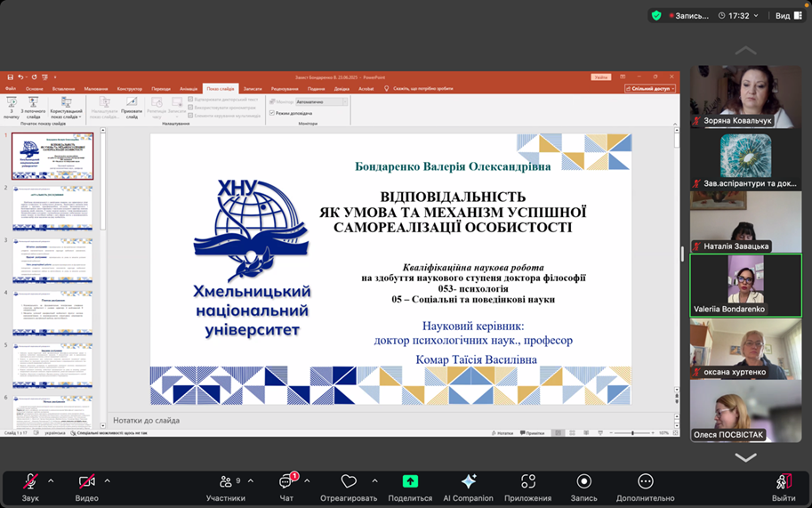Adjust the zoom slider in PowerPoint status bar
Image resolution: width=812 pixels, height=508 pixels.
point(632,433)
